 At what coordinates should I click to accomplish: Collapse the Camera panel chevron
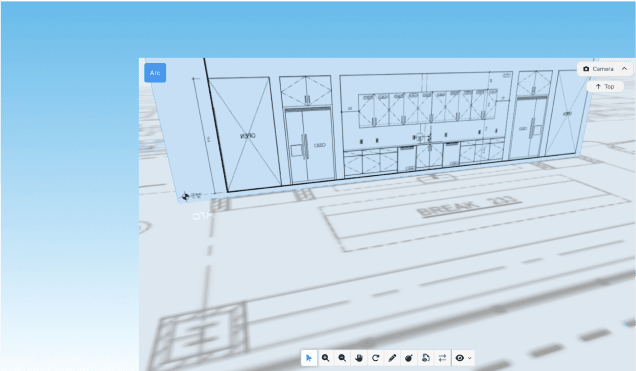(x=624, y=69)
